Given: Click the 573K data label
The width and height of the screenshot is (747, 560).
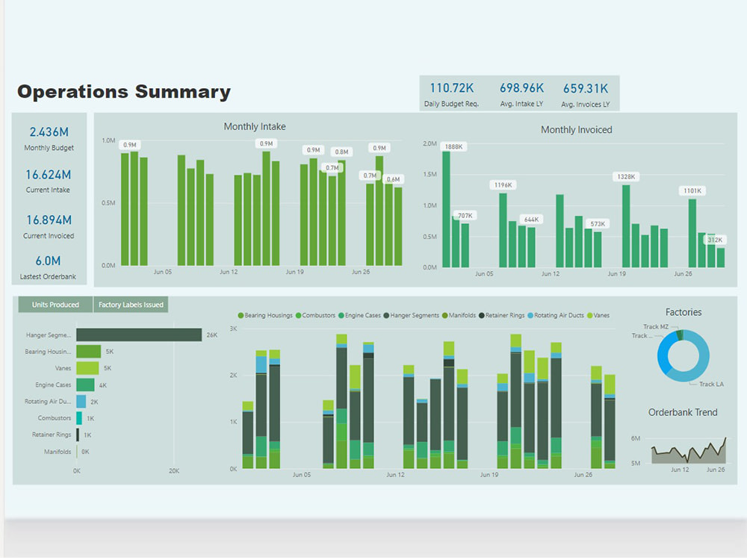Looking at the screenshot, I should point(598,224).
